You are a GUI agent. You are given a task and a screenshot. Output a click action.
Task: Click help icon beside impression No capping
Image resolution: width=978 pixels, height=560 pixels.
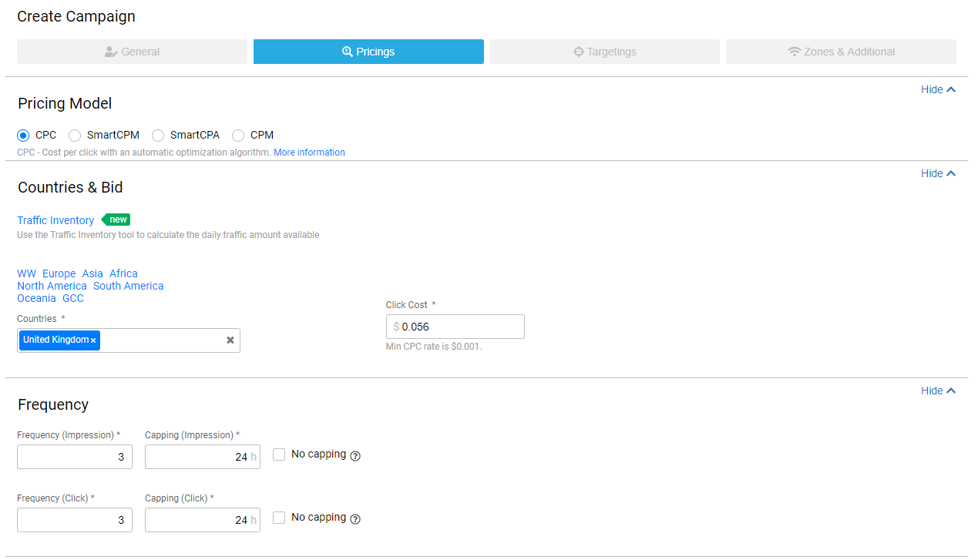pos(355,456)
